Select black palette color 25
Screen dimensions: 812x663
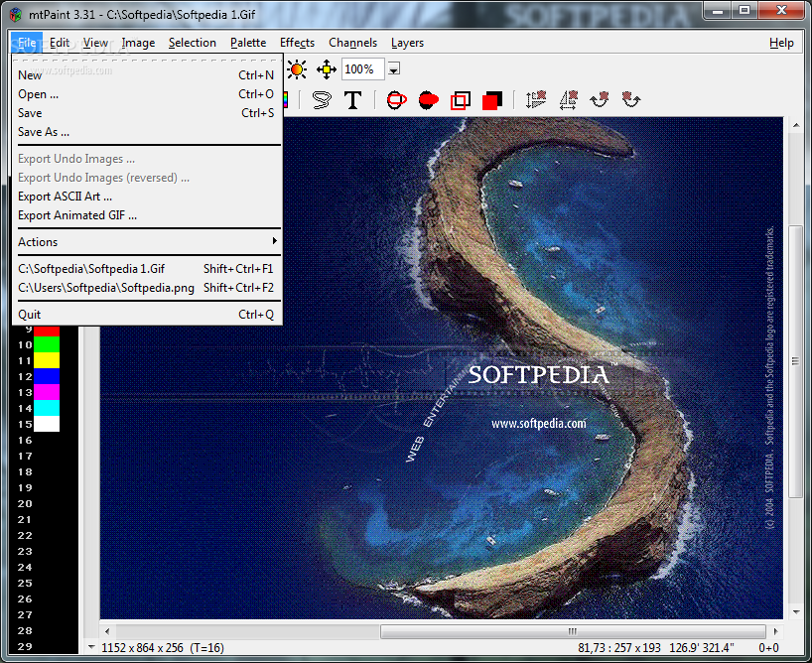(47, 584)
